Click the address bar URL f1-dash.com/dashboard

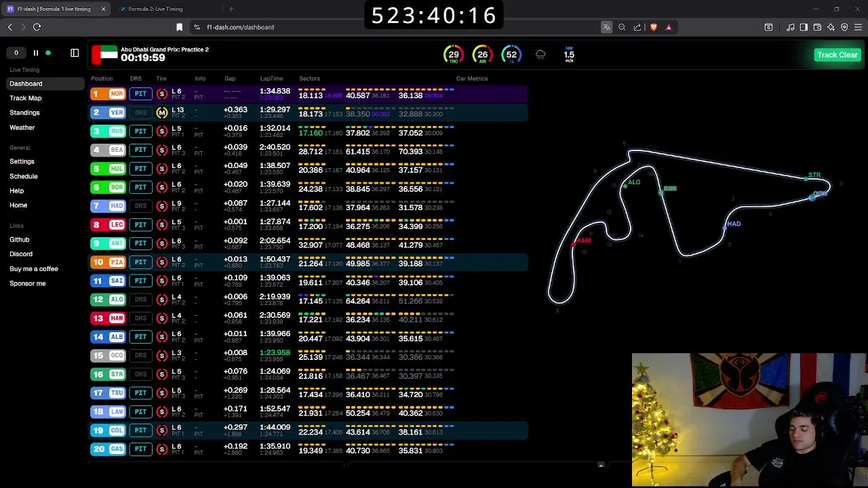(x=240, y=27)
